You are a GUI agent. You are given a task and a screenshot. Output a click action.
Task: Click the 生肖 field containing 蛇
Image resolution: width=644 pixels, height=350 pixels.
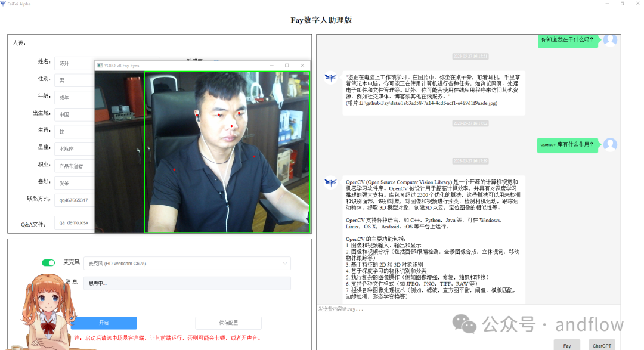[x=75, y=132]
